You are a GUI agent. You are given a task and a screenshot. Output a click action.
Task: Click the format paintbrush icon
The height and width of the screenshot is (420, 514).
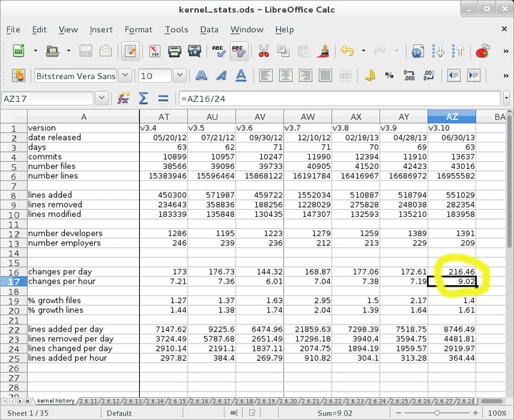coord(323,51)
